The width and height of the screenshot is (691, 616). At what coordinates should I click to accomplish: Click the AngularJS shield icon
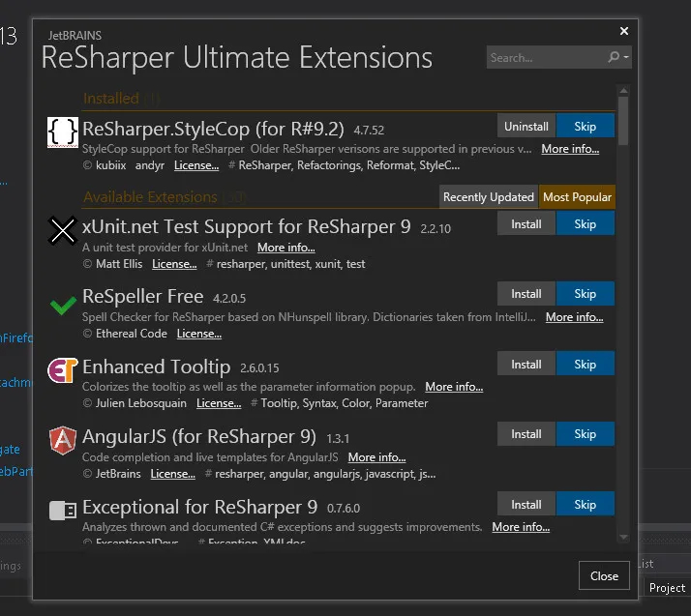click(63, 440)
